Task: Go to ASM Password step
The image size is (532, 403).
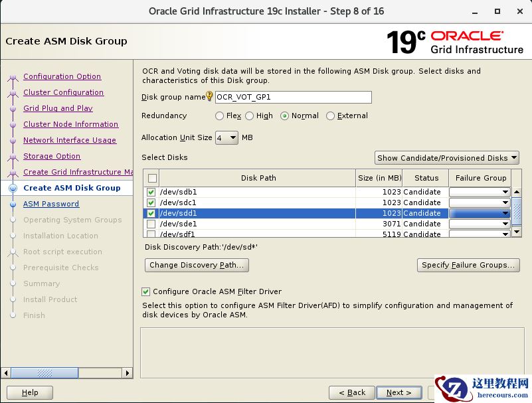Action: [51, 204]
